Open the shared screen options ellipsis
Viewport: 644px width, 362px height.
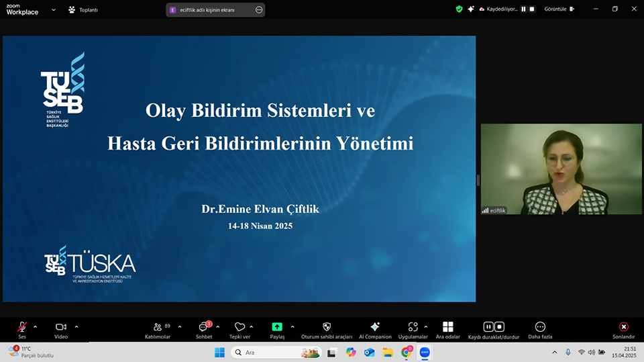click(x=259, y=10)
